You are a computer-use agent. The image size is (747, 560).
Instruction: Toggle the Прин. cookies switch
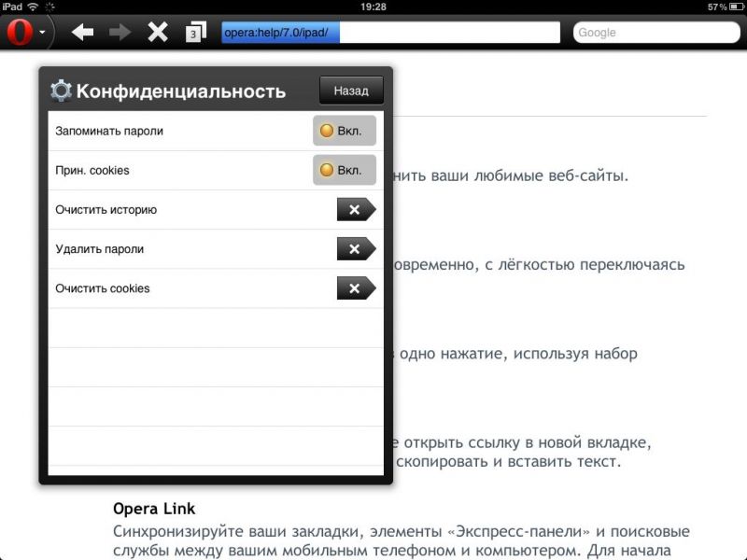coord(344,171)
